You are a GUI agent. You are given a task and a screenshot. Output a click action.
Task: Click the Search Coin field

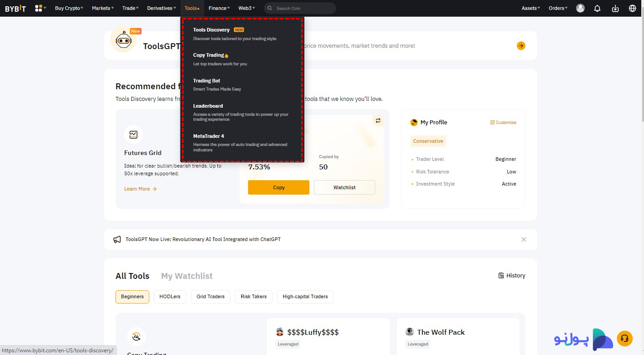coord(300,8)
